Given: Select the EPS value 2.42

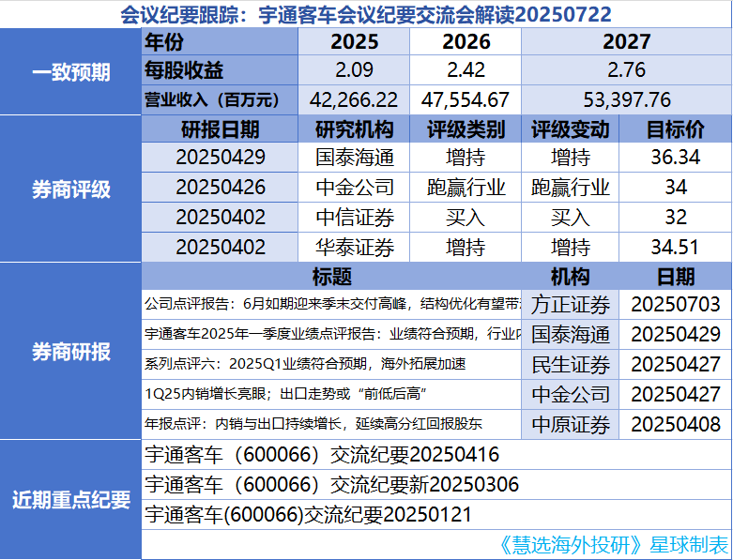Looking at the screenshot, I should [466, 70].
